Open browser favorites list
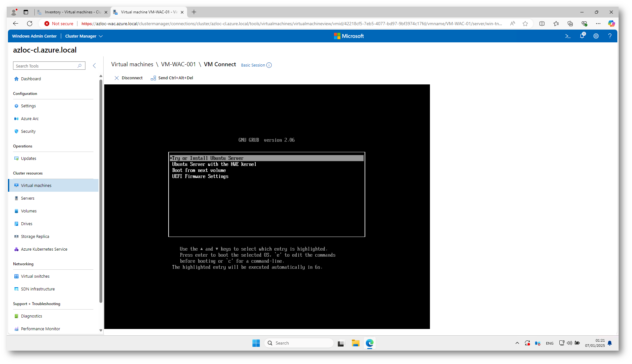Image resolution: width=632 pixels, height=364 pixels. [556, 24]
